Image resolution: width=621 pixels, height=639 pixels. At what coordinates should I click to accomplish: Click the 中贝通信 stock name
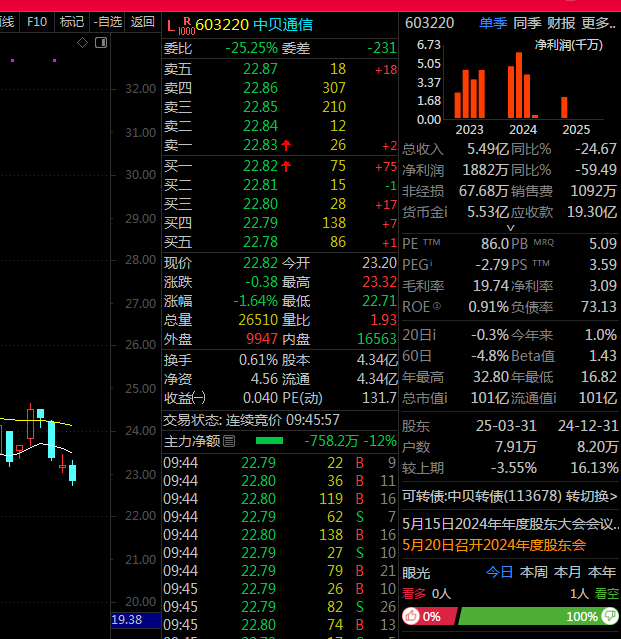283,25
